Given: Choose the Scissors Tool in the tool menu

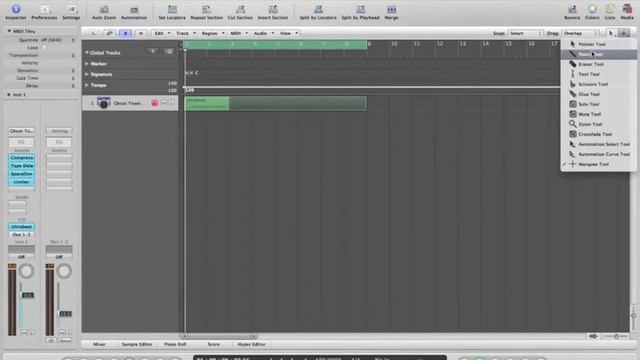Looking at the screenshot, I should [598, 84].
